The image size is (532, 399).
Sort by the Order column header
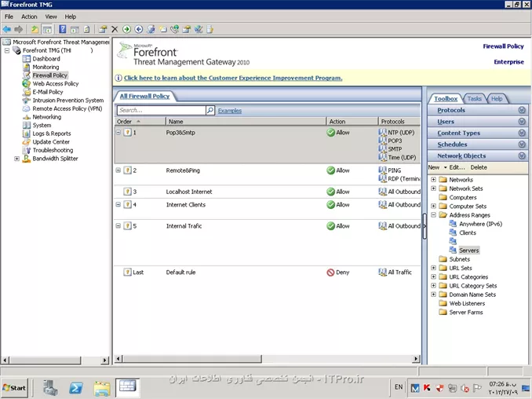pos(140,122)
